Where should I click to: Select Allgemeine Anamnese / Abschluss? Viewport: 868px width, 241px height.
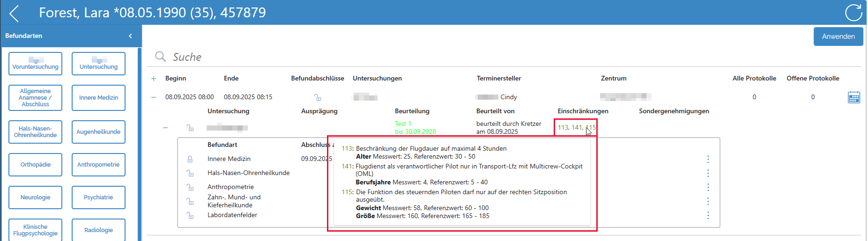tap(35, 98)
